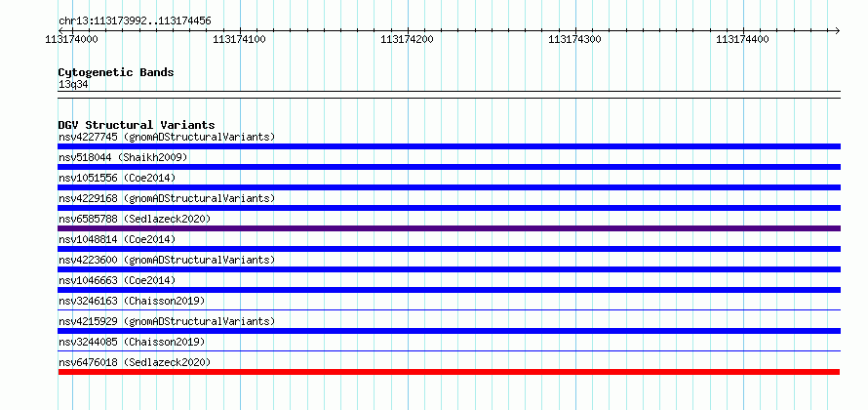Click the blue bar for nsv4229168
868x410 pixels.
[x=449, y=208]
